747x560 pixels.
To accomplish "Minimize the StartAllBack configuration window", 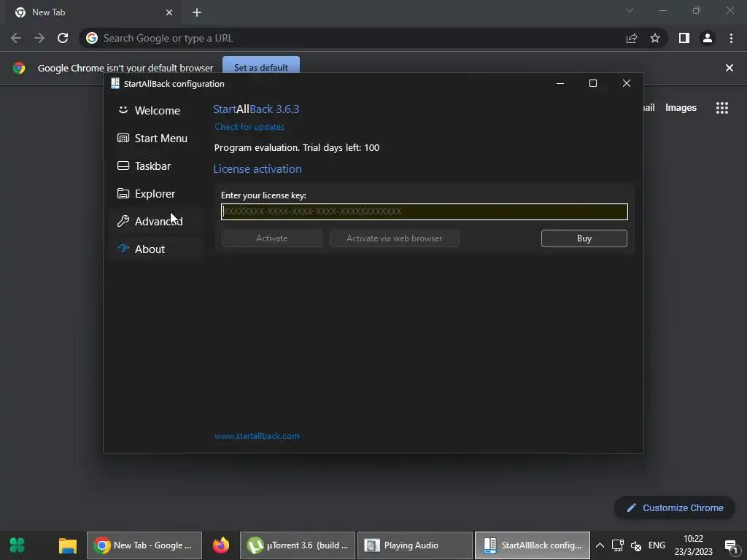I will tap(560, 83).
